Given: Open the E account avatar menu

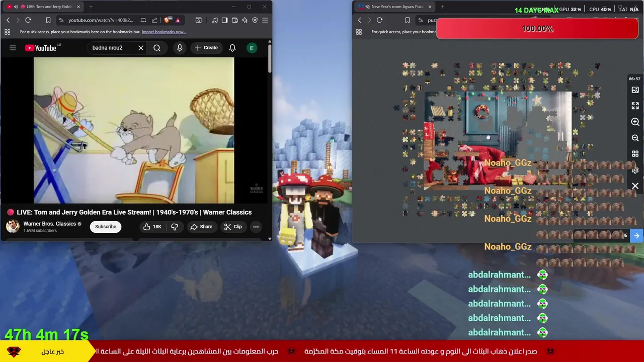Looking at the screenshot, I should pyautogui.click(x=252, y=48).
